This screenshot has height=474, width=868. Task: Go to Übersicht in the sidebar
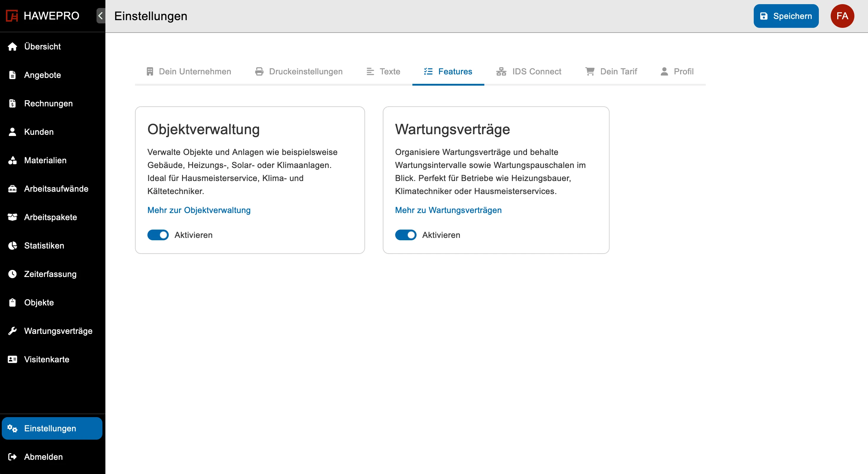pyautogui.click(x=52, y=47)
